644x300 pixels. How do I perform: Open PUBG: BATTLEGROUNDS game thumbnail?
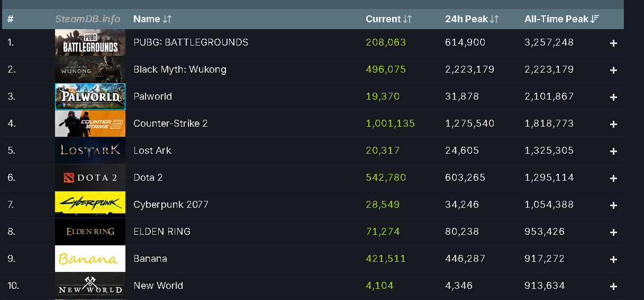90,42
